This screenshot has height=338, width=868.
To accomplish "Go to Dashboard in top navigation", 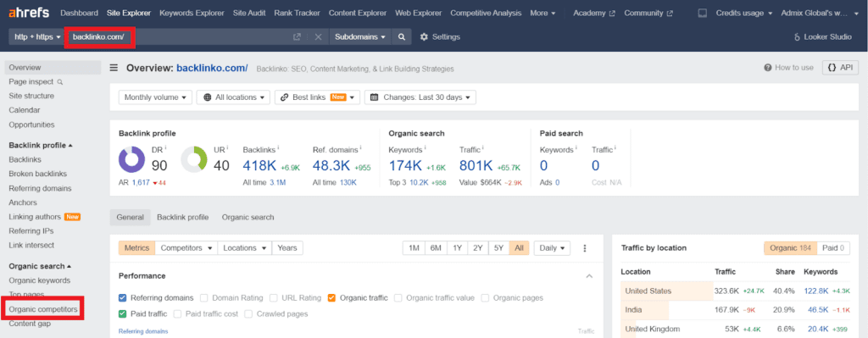I will pyautogui.click(x=79, y=13).
